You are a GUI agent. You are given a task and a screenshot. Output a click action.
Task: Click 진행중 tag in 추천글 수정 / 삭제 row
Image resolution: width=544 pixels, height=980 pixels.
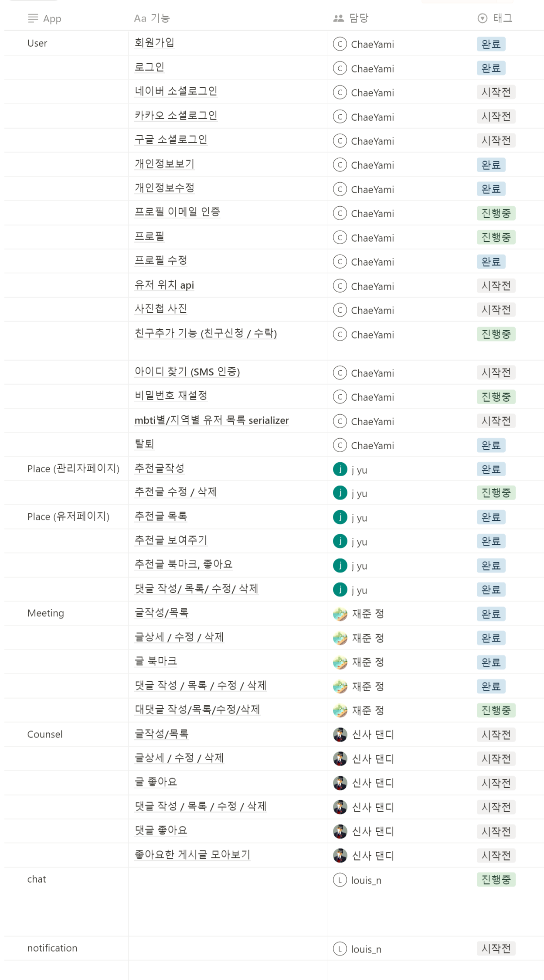[496, 493]
